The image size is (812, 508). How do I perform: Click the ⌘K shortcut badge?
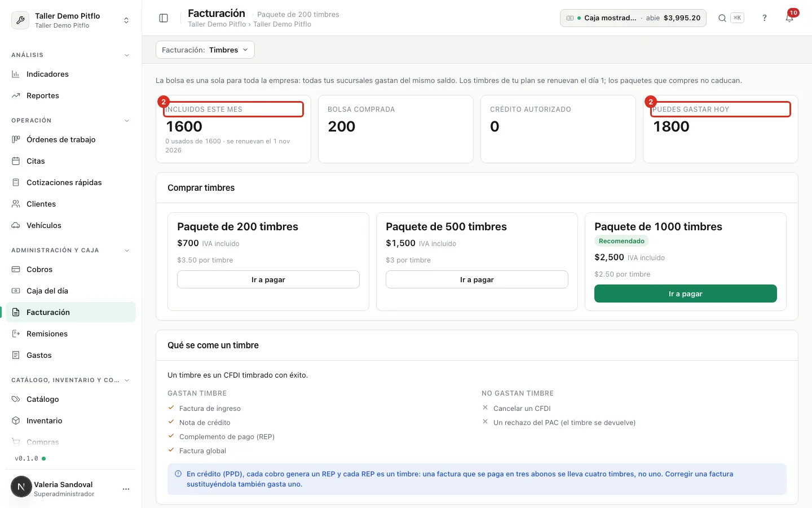(x=737, y=18)
